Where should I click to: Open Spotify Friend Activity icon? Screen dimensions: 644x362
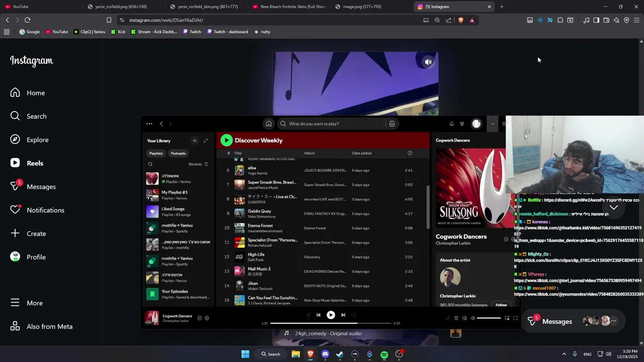pyautogui.click(x=462, y=124)
